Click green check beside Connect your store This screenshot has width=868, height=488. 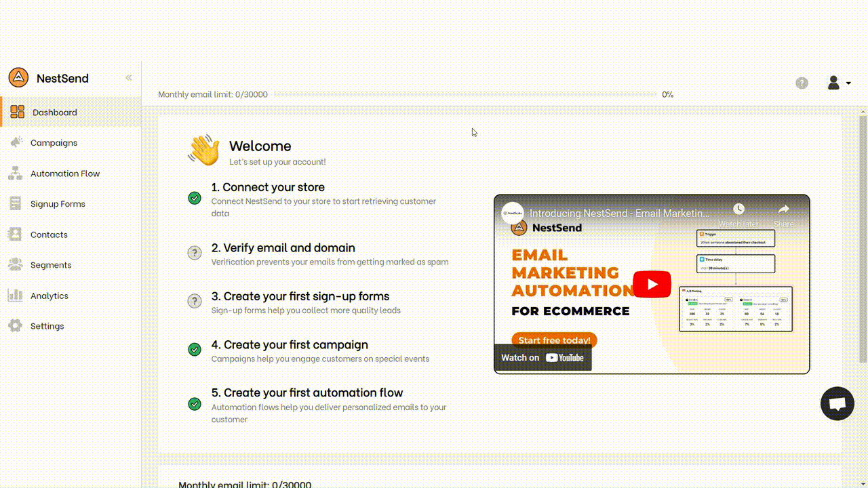tap(195, 198)
